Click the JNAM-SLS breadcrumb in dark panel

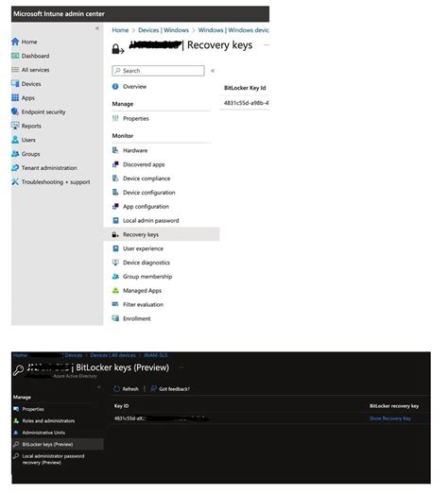155,355
